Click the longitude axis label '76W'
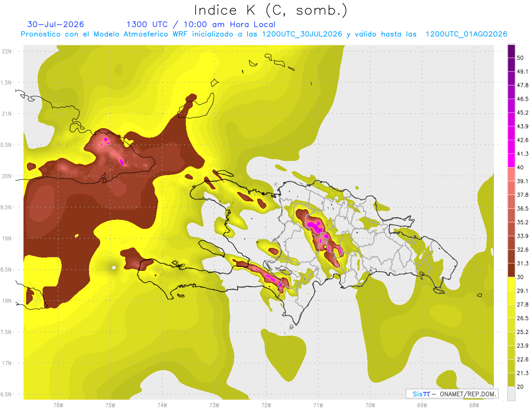The width and height of the screenshot is (532, 411). pyautogui.click(x=58, y=405)
